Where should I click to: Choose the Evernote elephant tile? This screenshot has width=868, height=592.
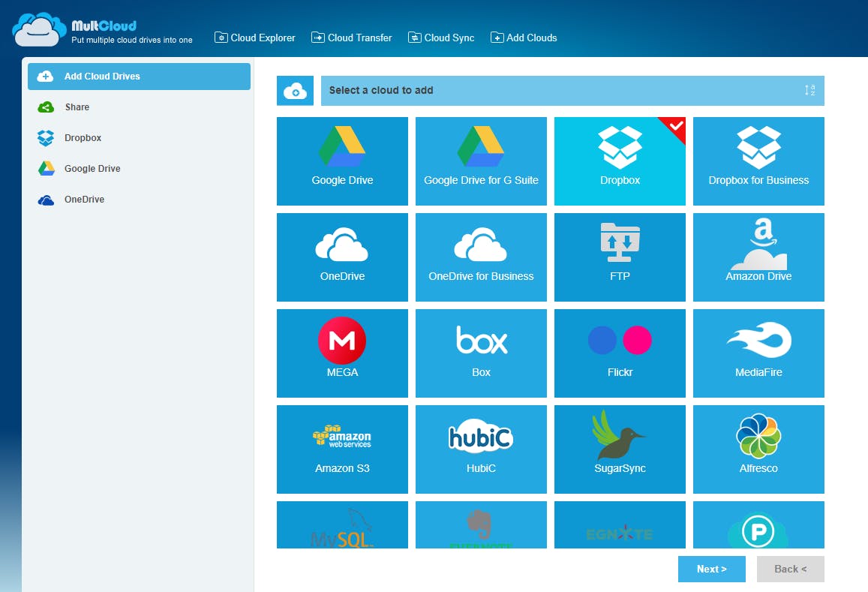481,525
